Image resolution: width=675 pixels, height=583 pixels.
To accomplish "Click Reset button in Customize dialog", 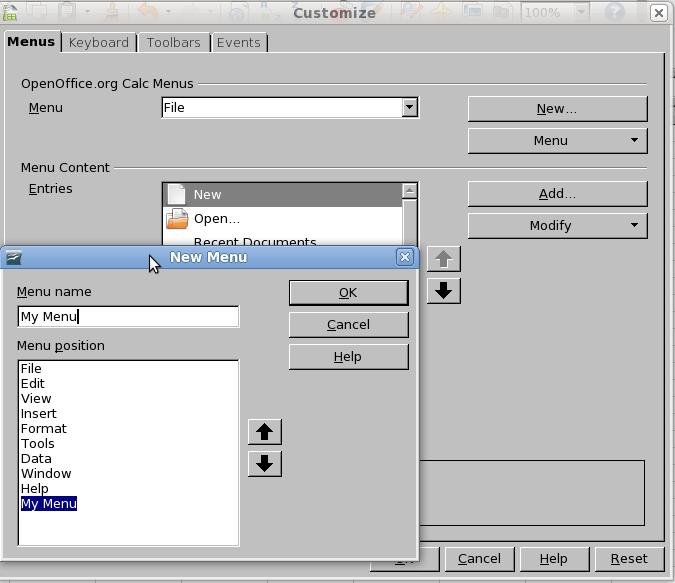I will (x=628, y=558).
